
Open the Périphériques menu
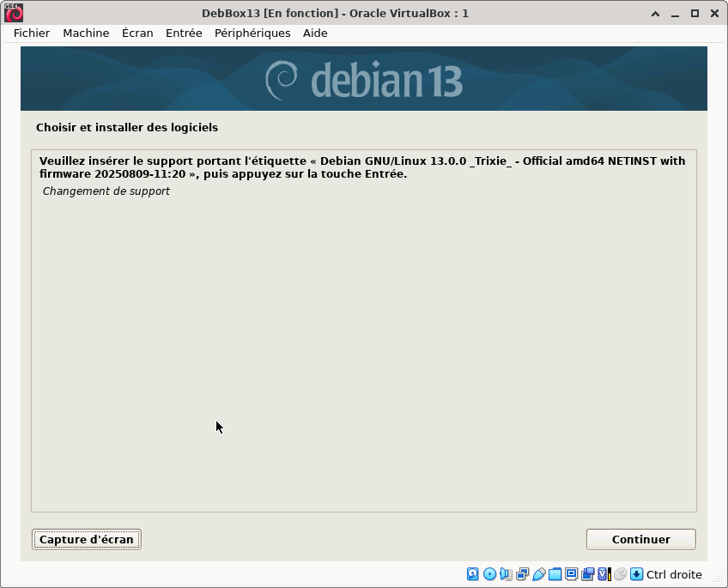coord(252,33)
